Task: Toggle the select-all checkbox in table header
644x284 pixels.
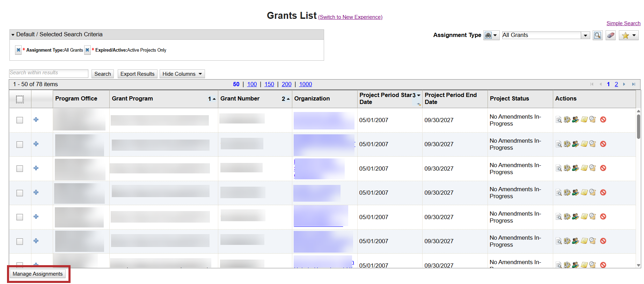Action: [x=20, y=99]
